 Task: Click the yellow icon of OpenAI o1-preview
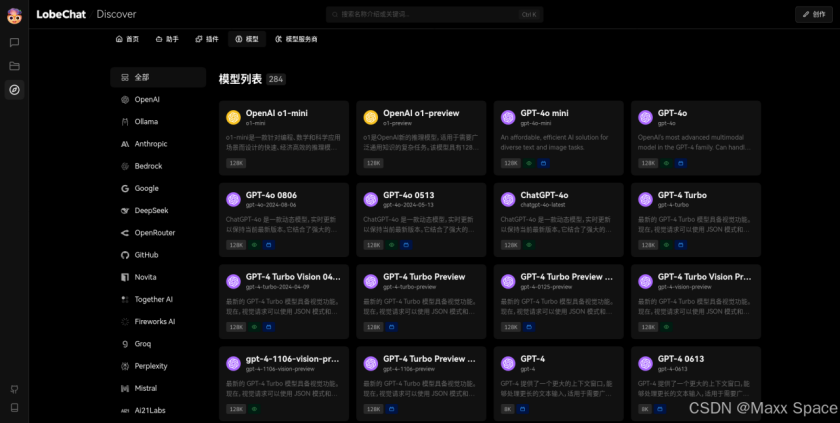pos(371,117)
